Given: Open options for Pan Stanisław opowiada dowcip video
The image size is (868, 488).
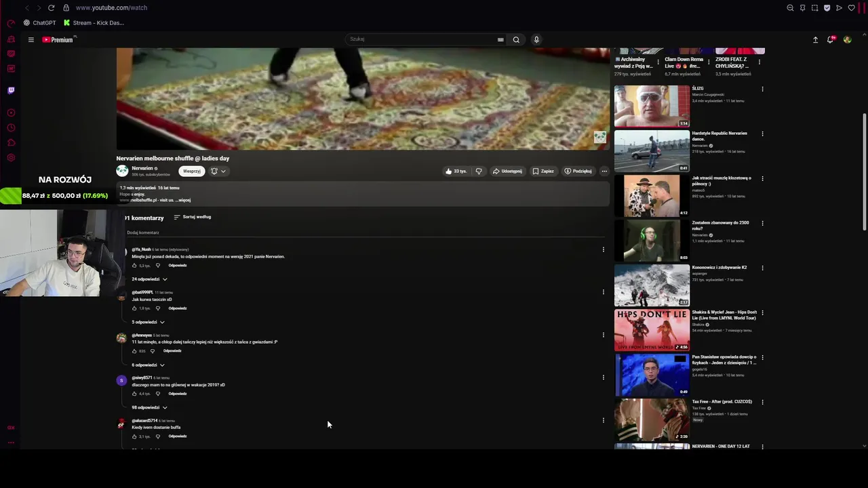Looking at the screenshot, I should (762, 358).
